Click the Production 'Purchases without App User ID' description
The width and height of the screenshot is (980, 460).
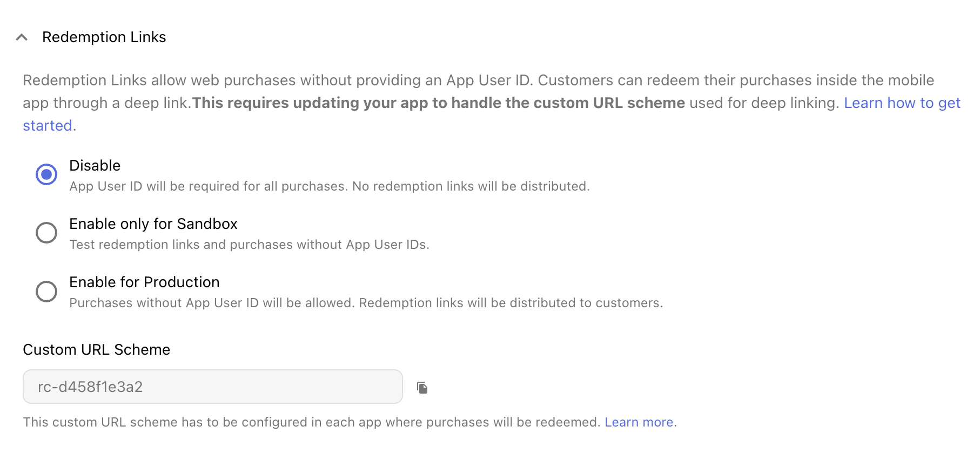366,303
